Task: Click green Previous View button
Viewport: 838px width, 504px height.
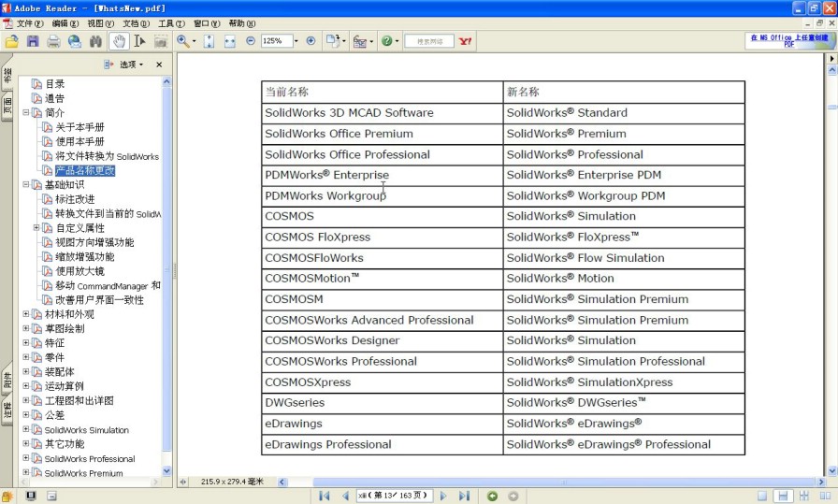Action: (492, 496)
